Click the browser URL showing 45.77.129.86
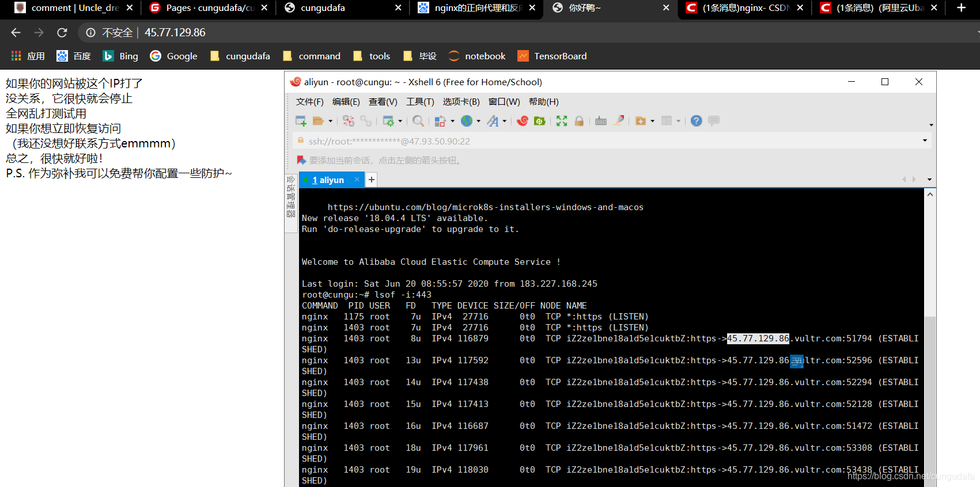This screenshot has height=487, width=980. tap(175, 33)
